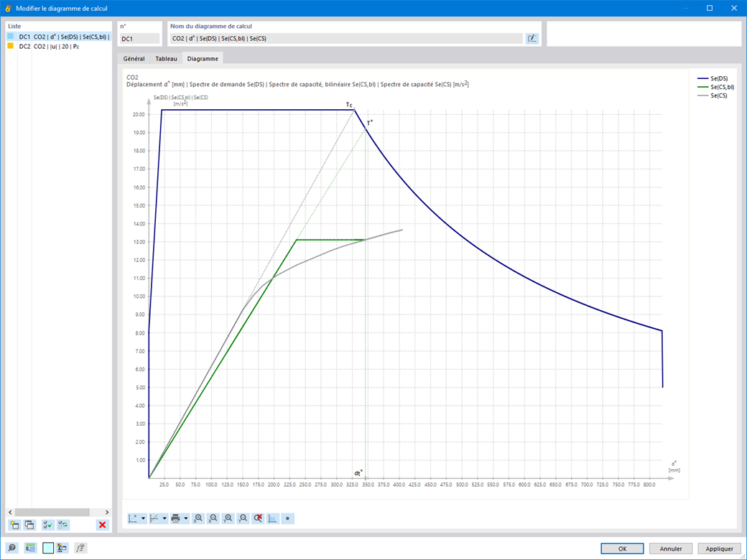Duplicate the selected calculation diagram
This screenshot has height=560, width=747.
click(x=29, y=525)
